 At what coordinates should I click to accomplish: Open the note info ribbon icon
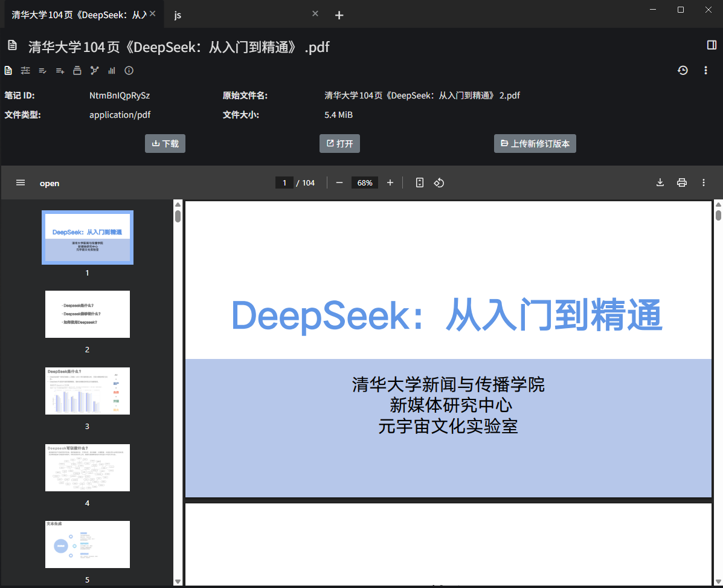click(x=129, y=71)
